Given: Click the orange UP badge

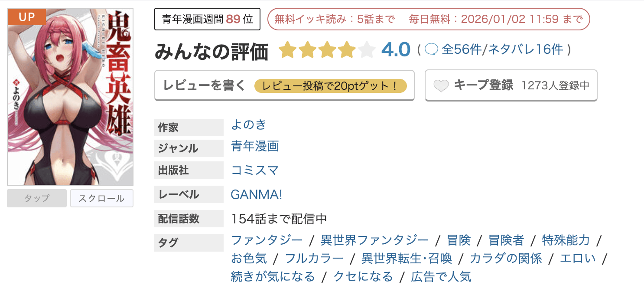Looking at the screenshot, I should [x=26, y=16].
